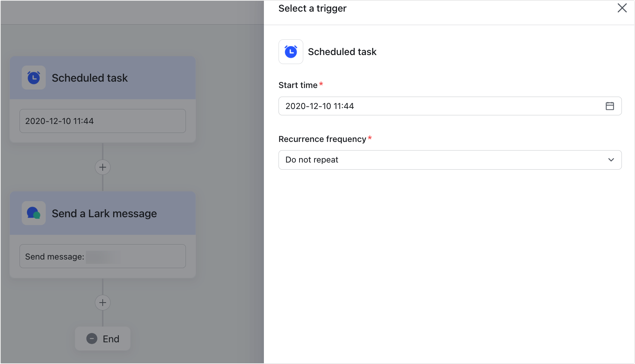Add a step below the Scheduled task node

[x=103, y=167]
